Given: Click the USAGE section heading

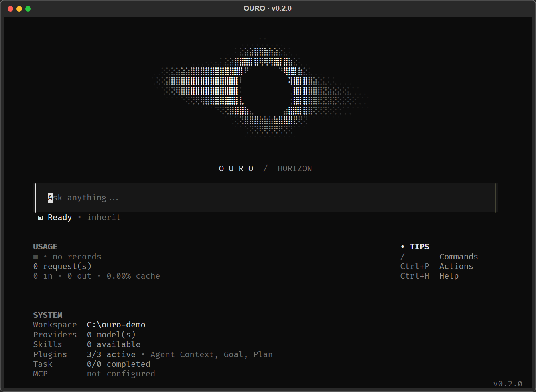Looking at the screenshot, I should (x=45, y=247).
